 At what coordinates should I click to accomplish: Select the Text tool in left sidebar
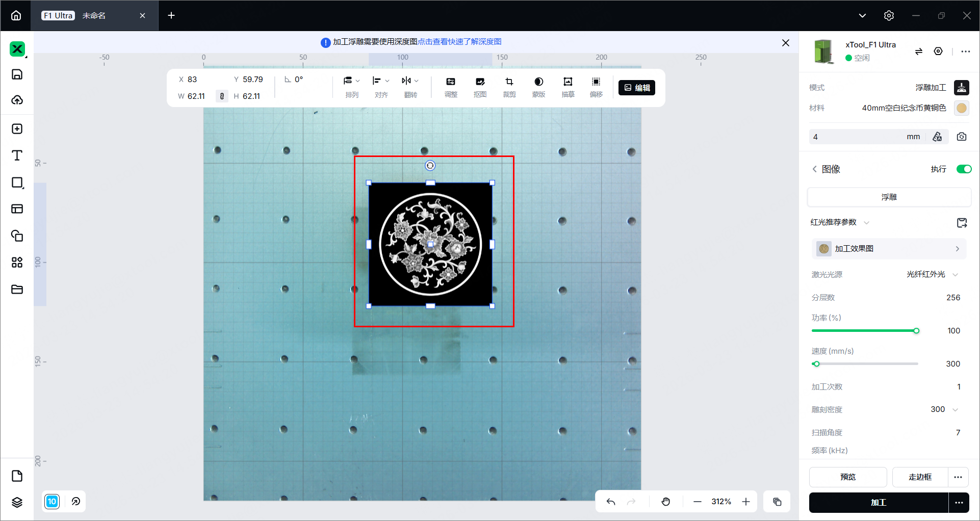tap(17, 155)
